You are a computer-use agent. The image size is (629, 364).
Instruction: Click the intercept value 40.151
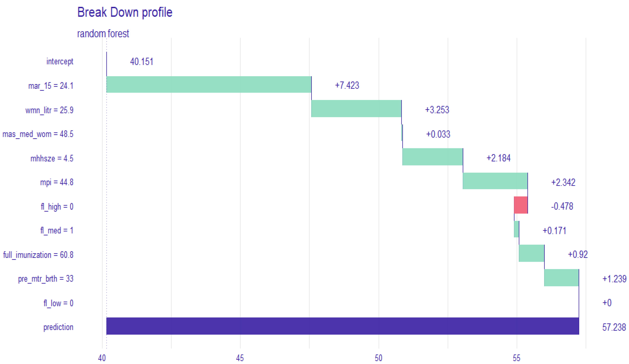142,62
